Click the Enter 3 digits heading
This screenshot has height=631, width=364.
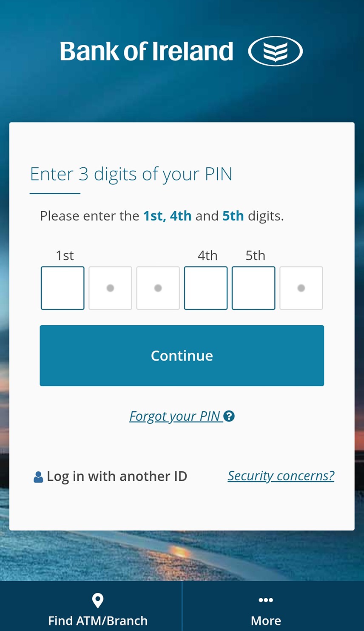click(131, 175)
